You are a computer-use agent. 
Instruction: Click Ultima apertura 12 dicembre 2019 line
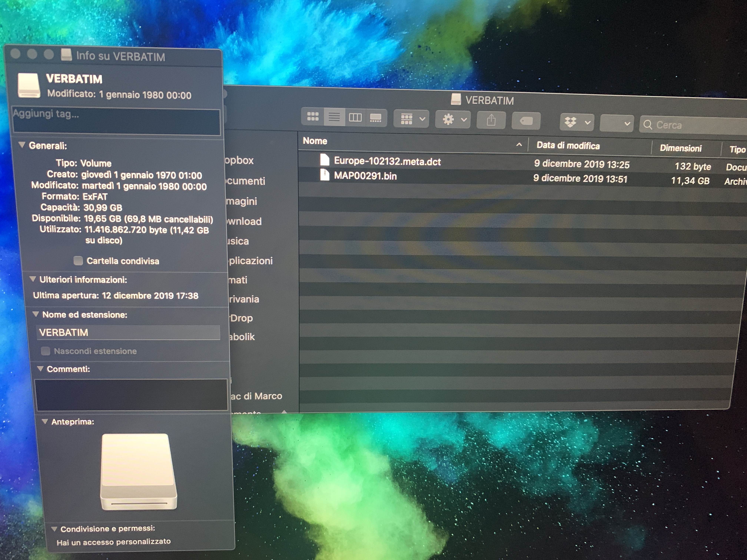pos(115,295)
